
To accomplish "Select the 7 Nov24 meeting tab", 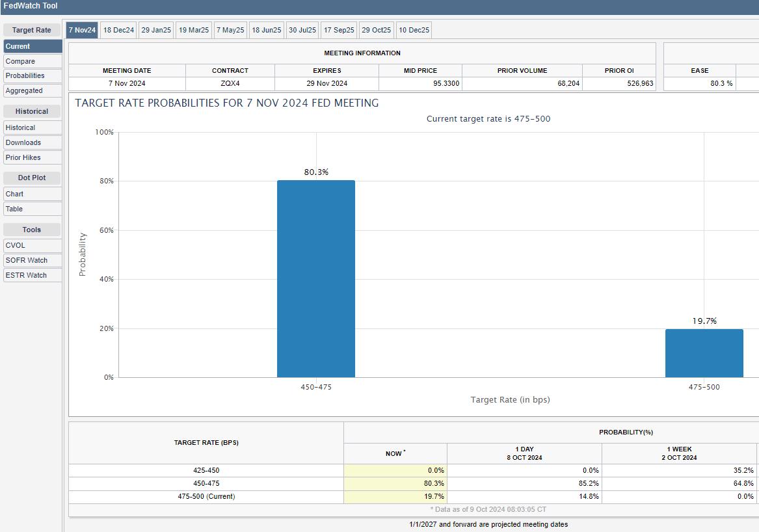I will [x=82, y=30].
